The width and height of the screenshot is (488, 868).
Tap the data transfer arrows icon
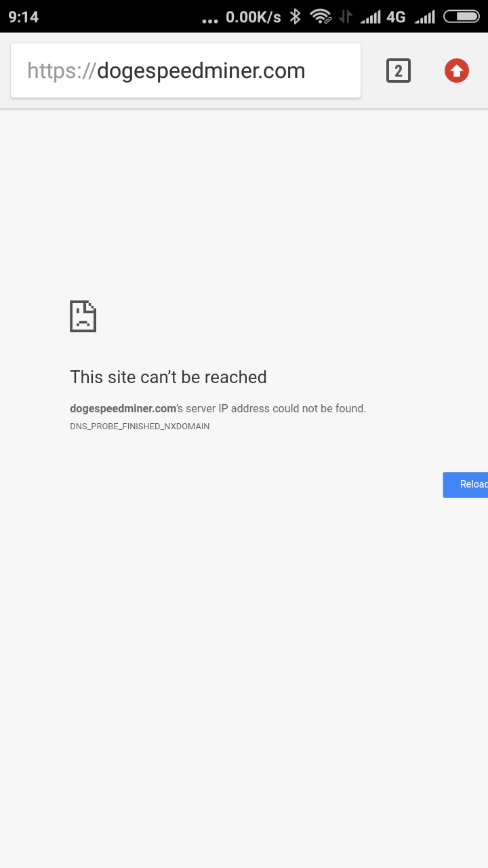point(346,16)
